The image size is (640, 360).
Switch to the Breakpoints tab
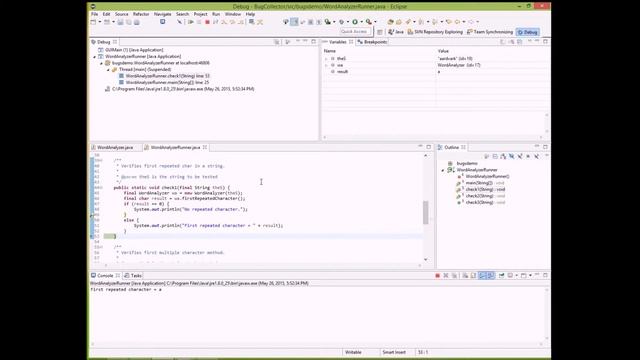point(373,42)
